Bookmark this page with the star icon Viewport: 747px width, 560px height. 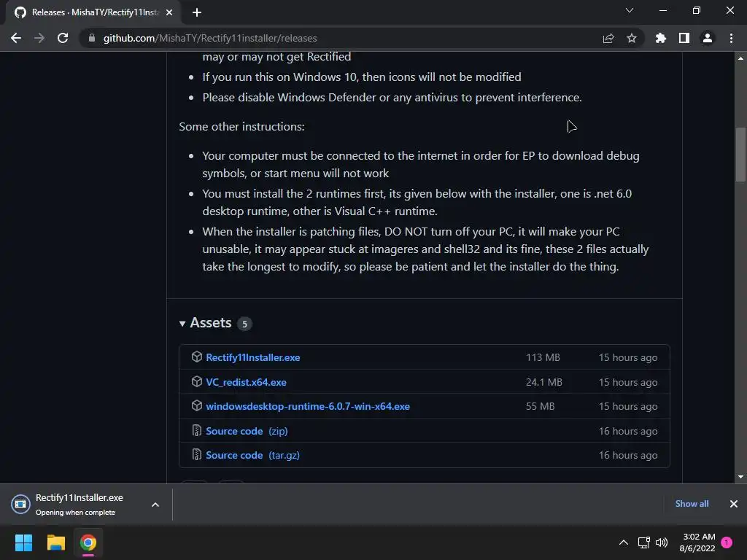click(632, 38)
